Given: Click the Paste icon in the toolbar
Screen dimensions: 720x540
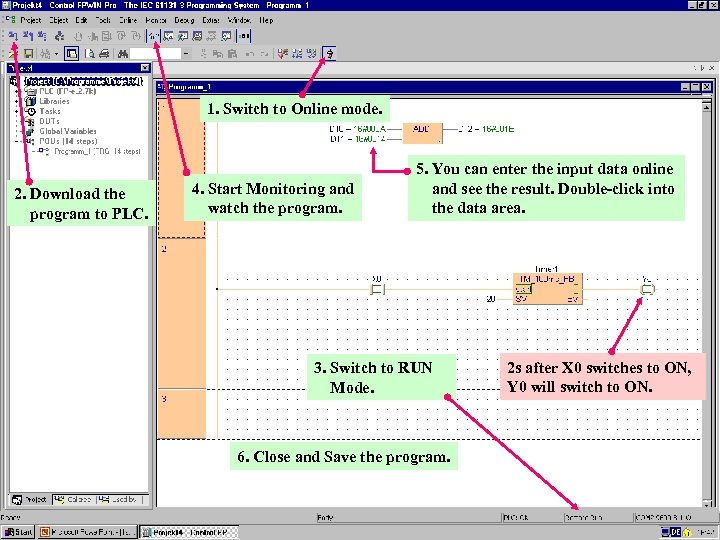Looking at the screenshot, I should (x=232, y=54).
